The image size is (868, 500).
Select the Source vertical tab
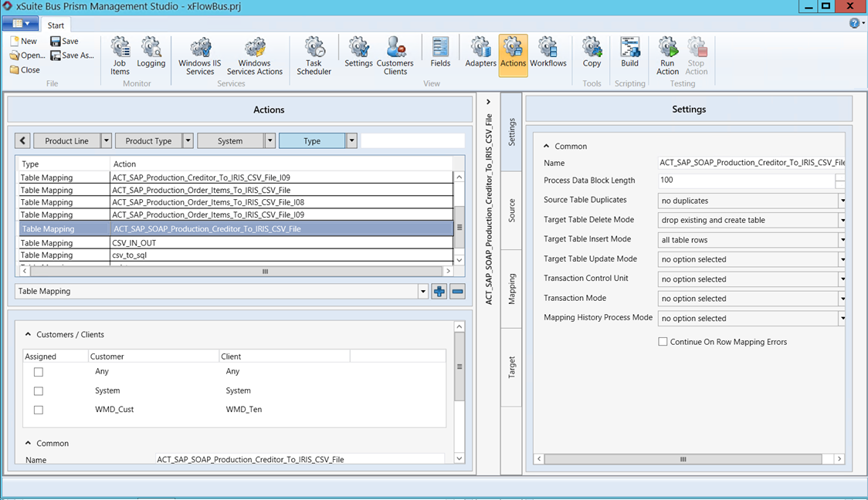pyautogui.click(x=512, y=211)
